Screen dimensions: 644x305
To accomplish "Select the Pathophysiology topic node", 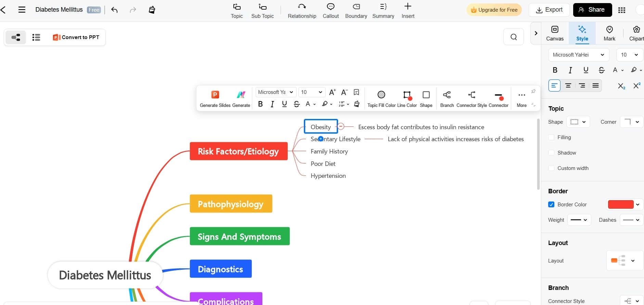I will click(231, 204).
